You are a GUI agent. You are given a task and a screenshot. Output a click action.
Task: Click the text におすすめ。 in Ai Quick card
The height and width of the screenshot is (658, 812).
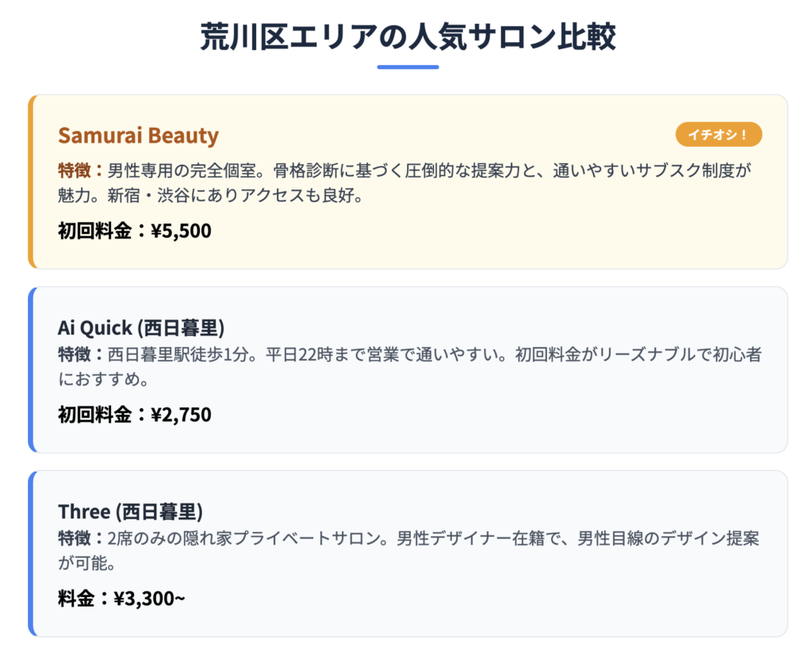pos(104,379)
